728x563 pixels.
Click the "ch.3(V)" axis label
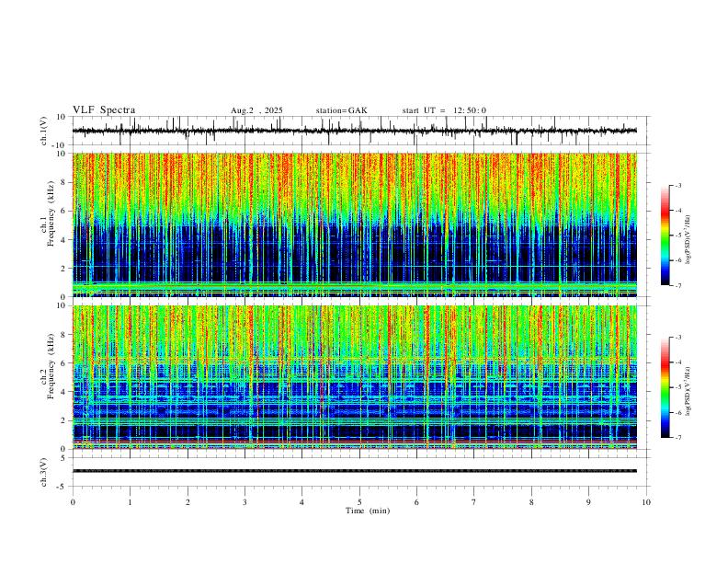coord(44,472)
